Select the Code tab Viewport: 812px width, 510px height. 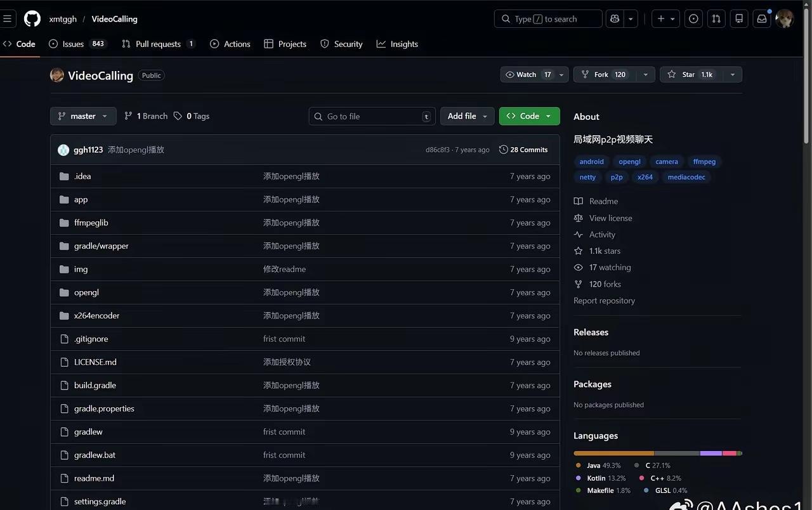click(x=19, y=44)
